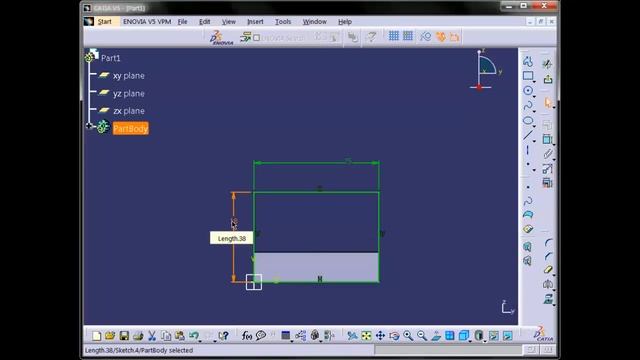Open the File menu
The height and width of the screenshot is (360, 640).
[182, 22]
